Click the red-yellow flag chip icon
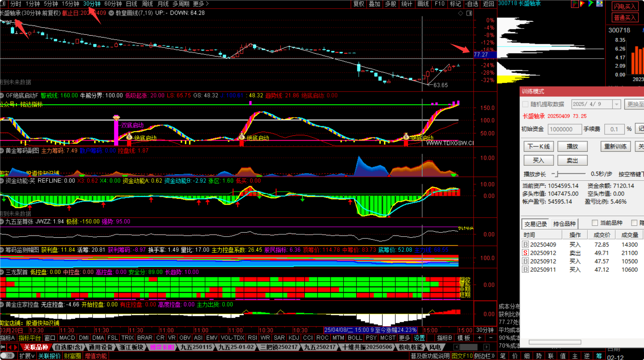 [x=583, y=4]
